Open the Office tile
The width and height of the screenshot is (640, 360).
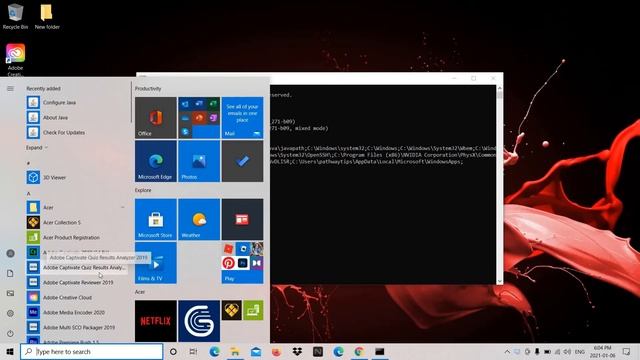tap(156, 118)
